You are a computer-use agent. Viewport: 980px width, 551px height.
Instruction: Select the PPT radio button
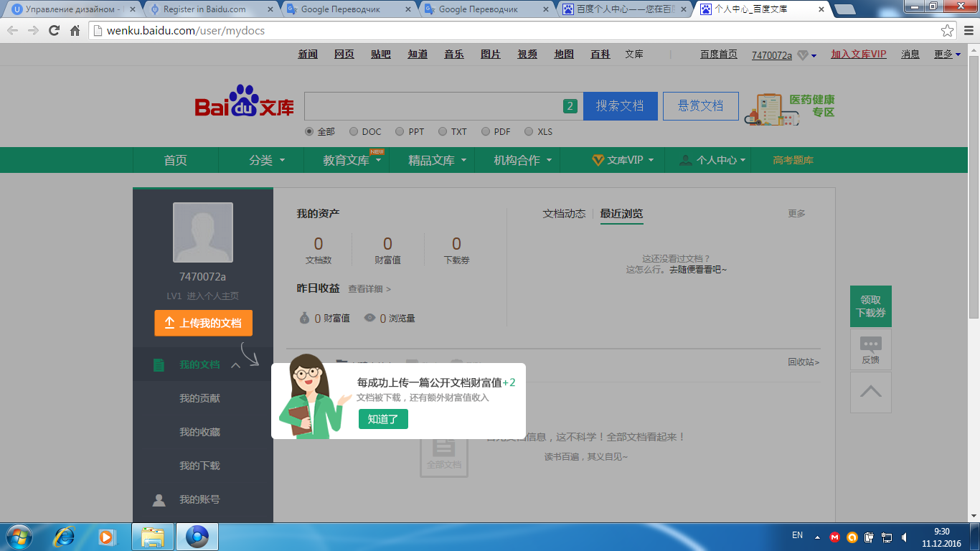pyautogui.click(x=398, y=131)
